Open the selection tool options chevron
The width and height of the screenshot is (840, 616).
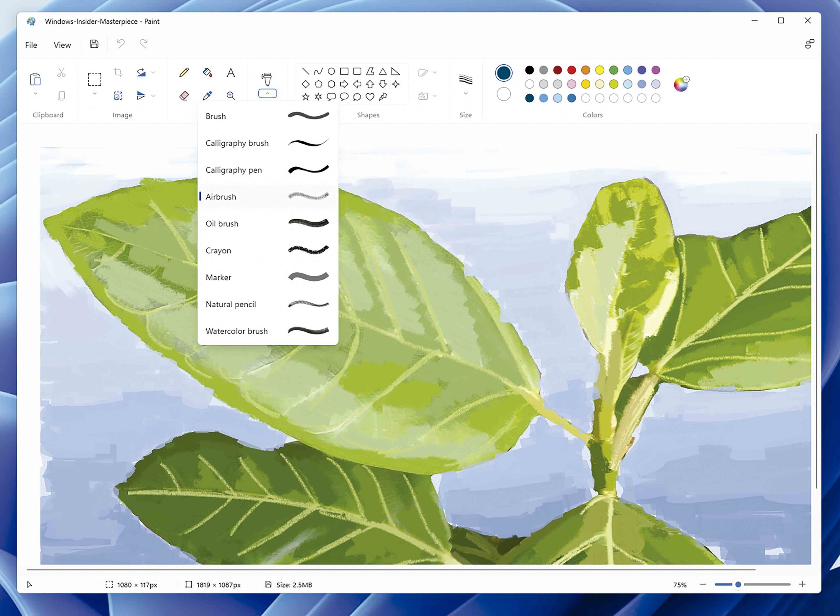[94, 94]
